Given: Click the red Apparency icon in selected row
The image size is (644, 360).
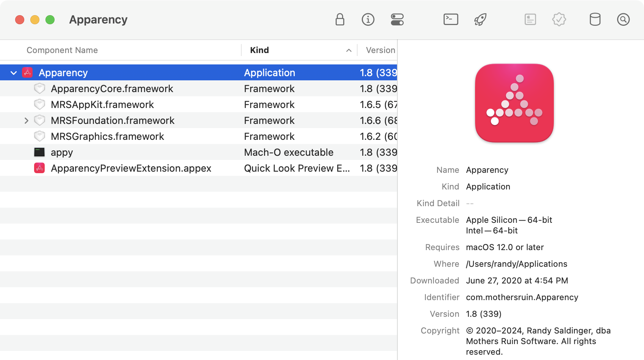Looking at the screenshot, I should [28, 72].
